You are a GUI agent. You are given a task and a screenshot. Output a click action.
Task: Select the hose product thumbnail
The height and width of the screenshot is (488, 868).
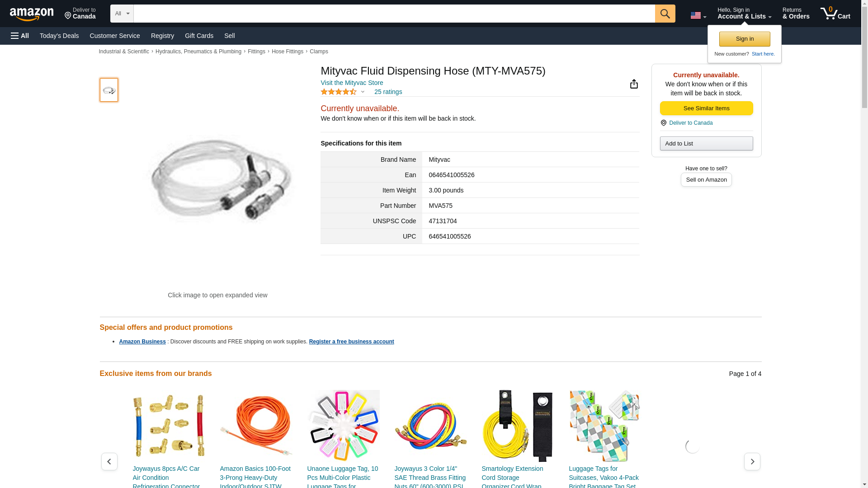coord(109,90)
